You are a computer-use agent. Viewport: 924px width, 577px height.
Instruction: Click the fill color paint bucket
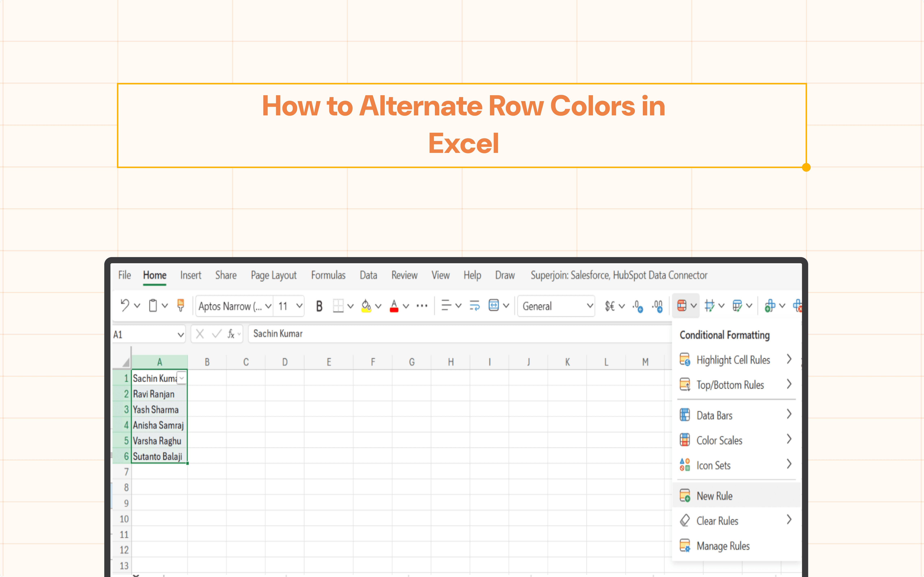[366, 306]
